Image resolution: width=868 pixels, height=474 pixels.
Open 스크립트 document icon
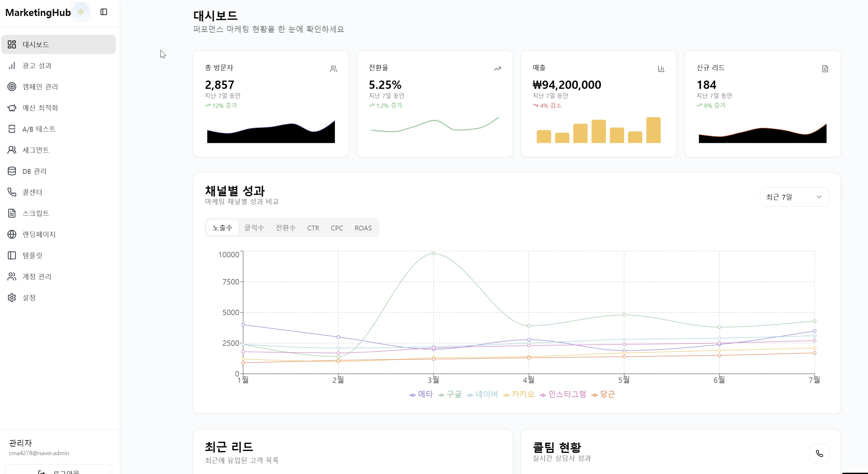pyautogui.click(x=12, y=214)
